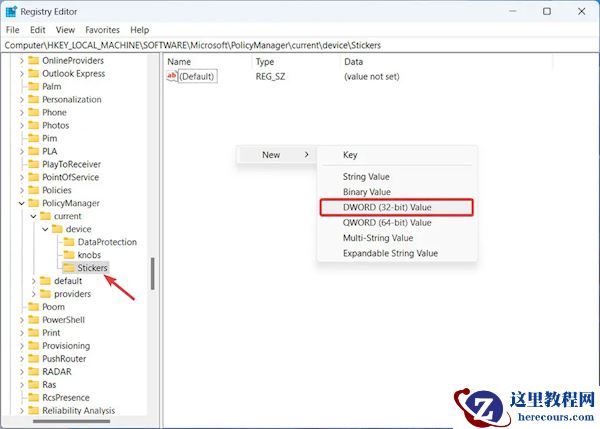Click the Photos folder icon
Screen dimensions: 600x429
pos(34,126)
